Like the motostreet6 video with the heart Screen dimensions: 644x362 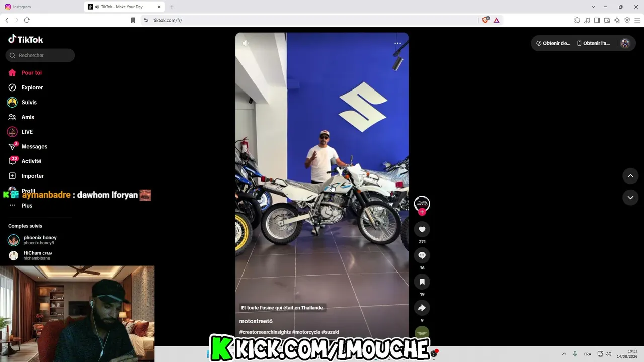(x=422, y=229)
